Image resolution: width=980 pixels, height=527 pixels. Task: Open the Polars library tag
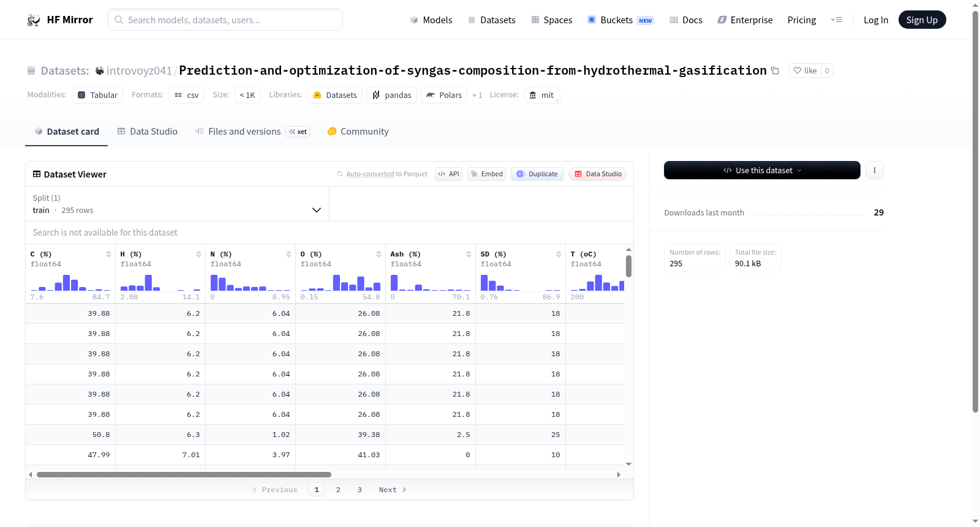444,95
